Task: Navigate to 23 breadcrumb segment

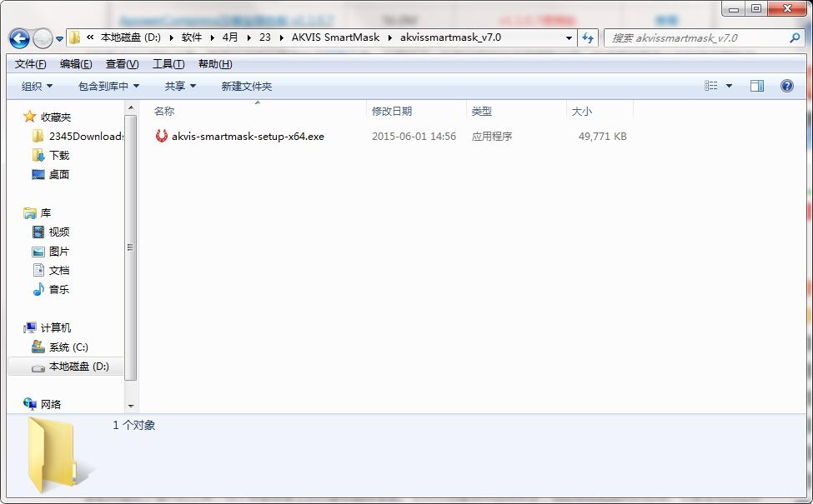Action: pos(265,37)
